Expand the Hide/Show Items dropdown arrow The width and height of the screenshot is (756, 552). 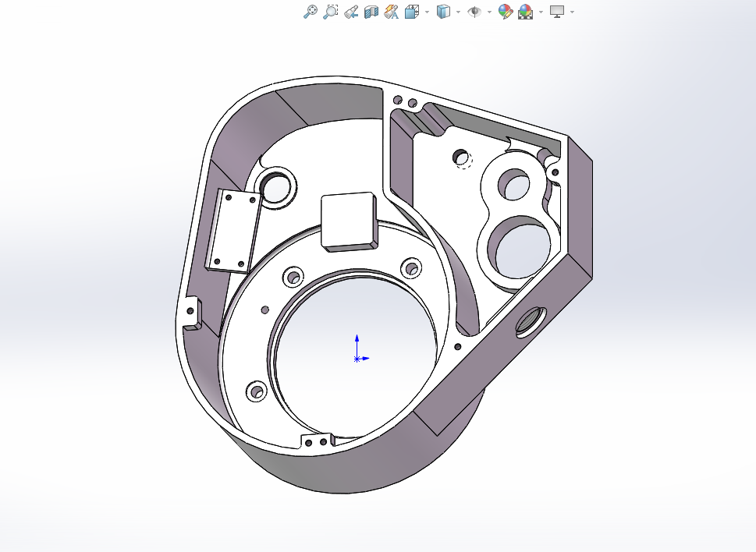tap(489, 12)
